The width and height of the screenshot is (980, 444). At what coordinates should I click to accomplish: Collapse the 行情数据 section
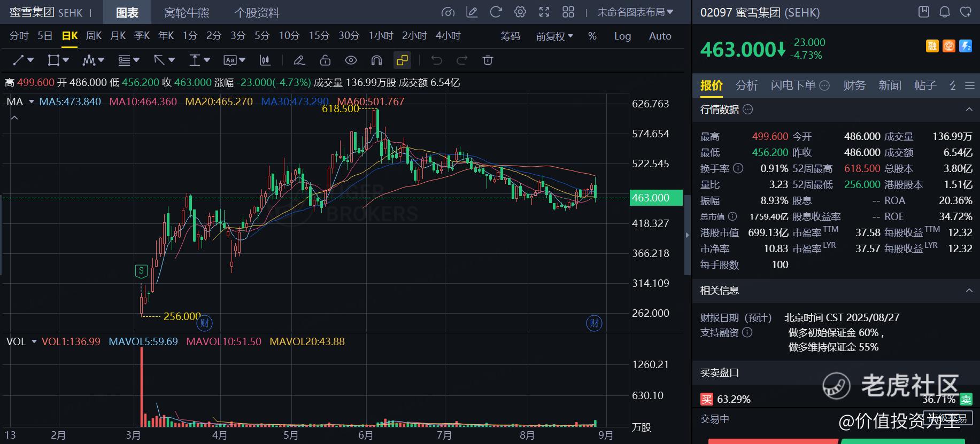tap(969, 110)
